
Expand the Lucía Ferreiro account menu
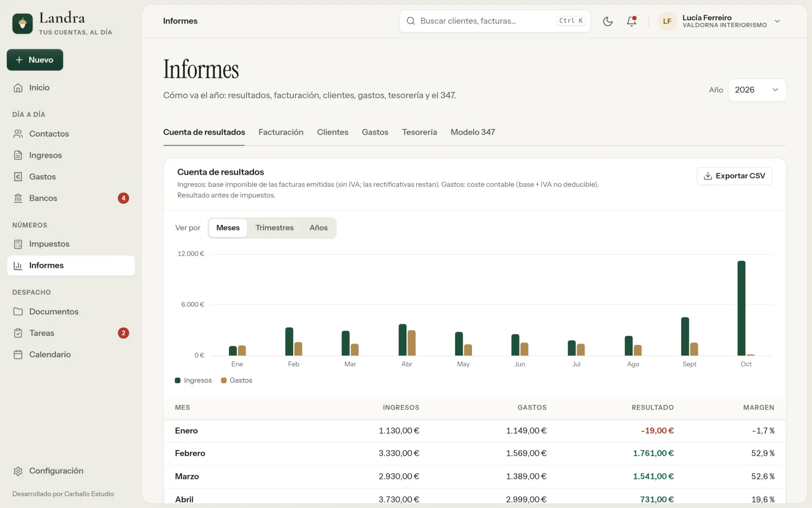point(720,21)
